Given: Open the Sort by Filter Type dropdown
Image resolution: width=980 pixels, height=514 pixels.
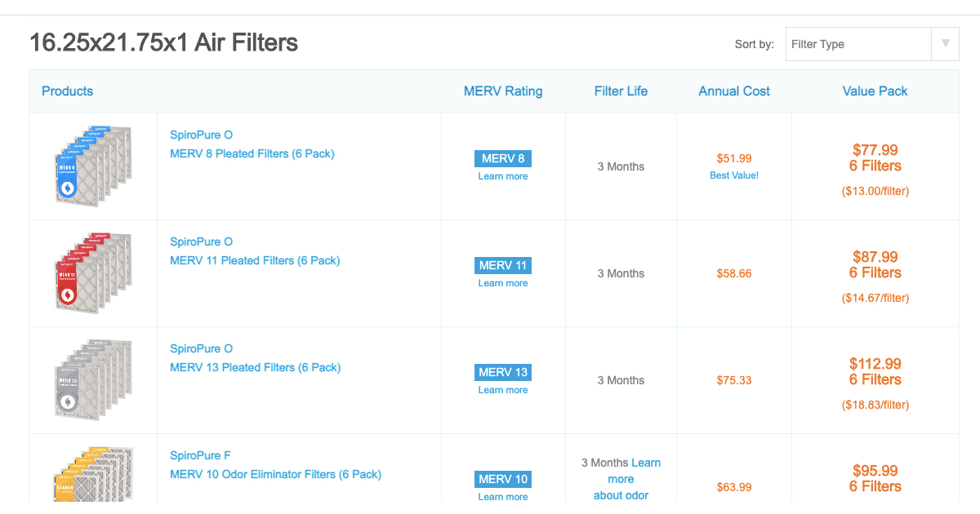Looking at the screenshot, I should pos(857,43).
